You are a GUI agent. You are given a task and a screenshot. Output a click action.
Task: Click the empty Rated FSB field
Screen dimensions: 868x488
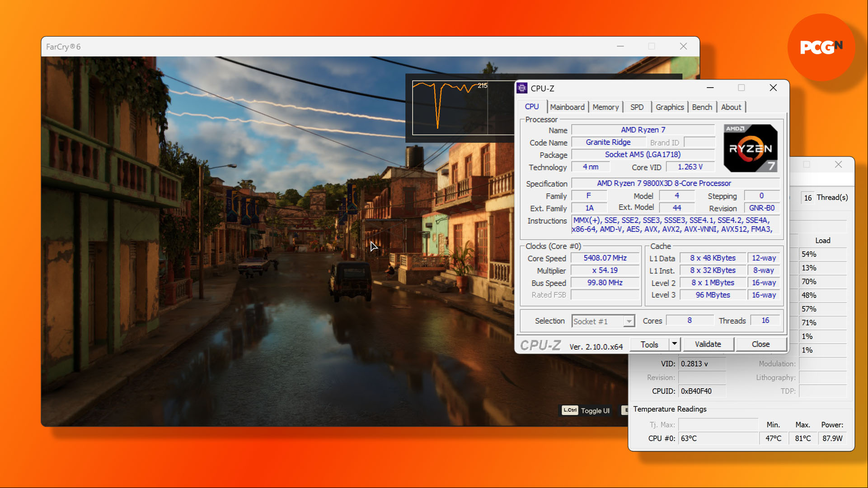(605, 295)
